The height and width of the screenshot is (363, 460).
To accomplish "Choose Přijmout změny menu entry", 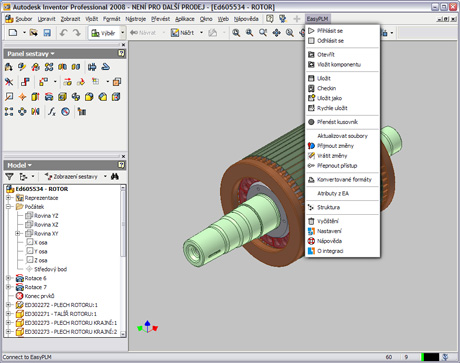I will (x=342, y=146).
